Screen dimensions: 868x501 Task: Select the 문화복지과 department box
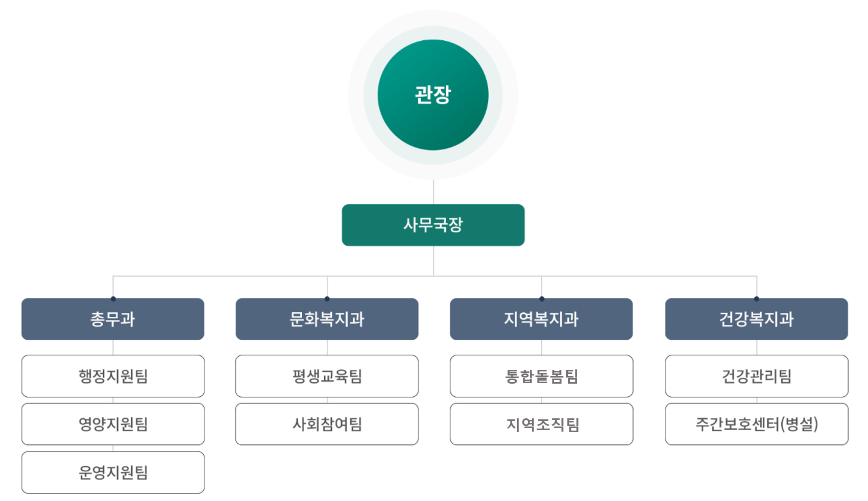point(327,320)
